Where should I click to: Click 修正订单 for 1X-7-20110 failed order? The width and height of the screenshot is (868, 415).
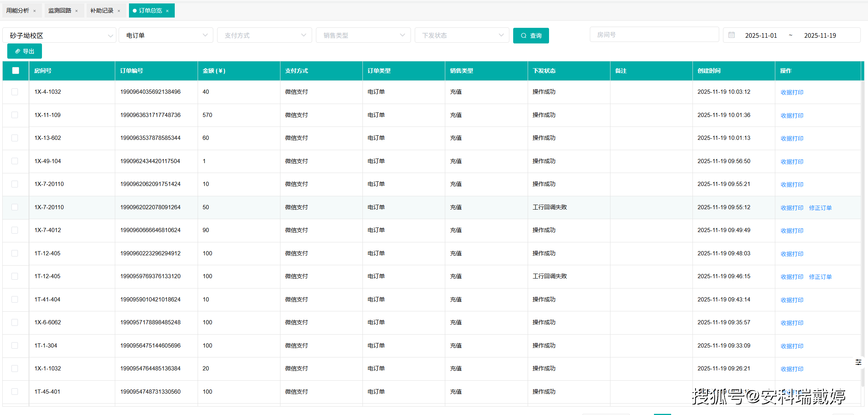pyautogui.click(x=820, y=208)
